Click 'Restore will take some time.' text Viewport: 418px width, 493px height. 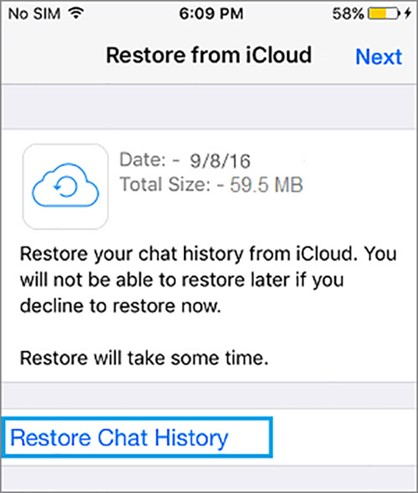pos(144,358)
